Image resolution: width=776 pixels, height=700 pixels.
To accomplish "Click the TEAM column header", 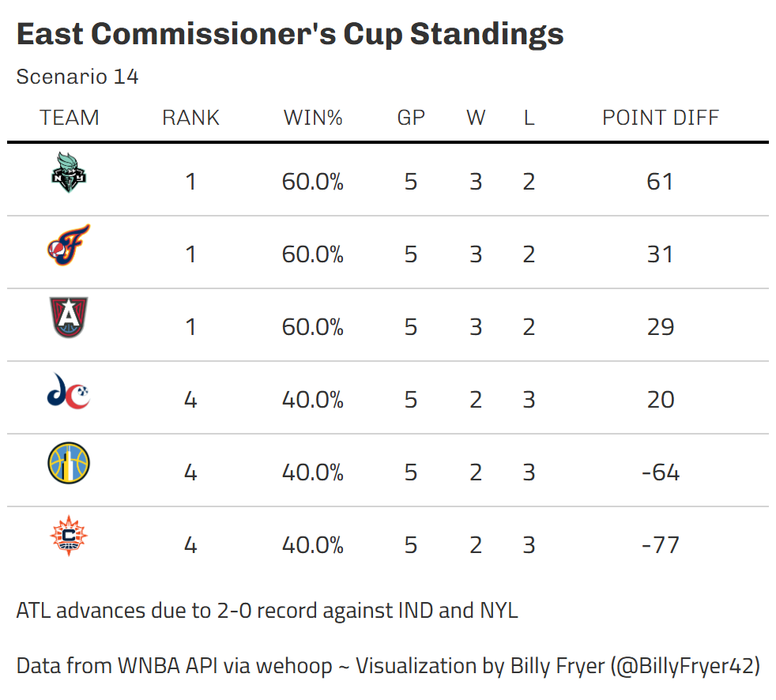I will point(70,118).
